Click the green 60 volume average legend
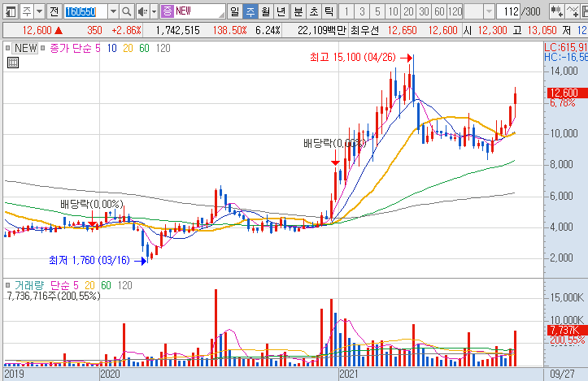588x381 pixels. [x=106, y=285]
